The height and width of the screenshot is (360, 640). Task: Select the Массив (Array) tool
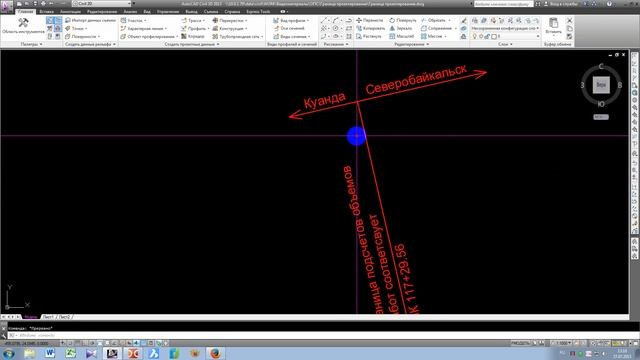pyautogui.click(x=433, y=36)
